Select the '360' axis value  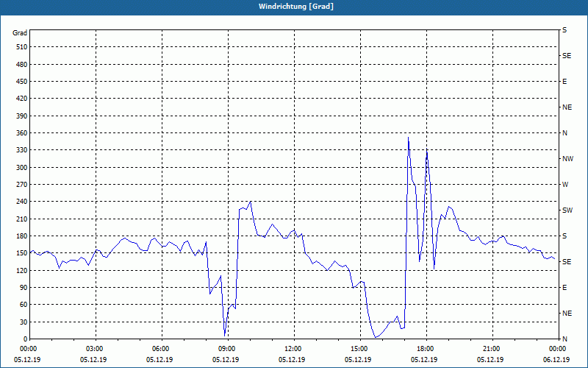click(21, 133)
